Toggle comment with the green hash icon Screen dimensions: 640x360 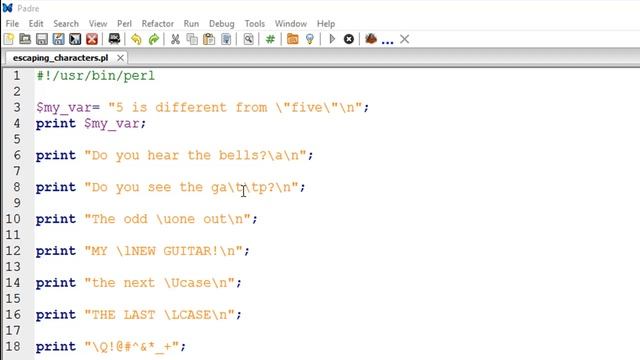tap(270, 39)
